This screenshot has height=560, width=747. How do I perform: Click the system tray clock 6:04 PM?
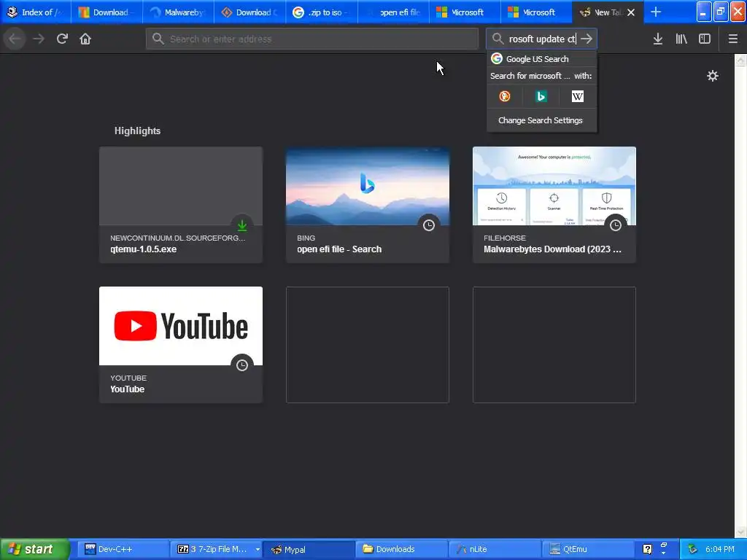pos(719,549)
